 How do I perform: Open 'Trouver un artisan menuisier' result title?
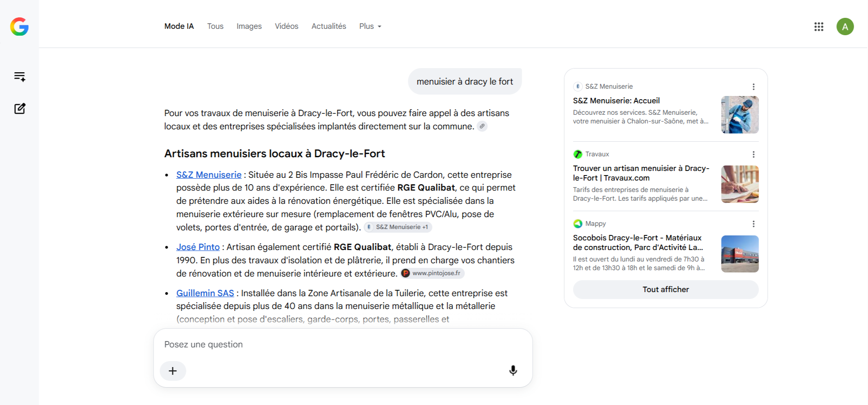[641, 173]
